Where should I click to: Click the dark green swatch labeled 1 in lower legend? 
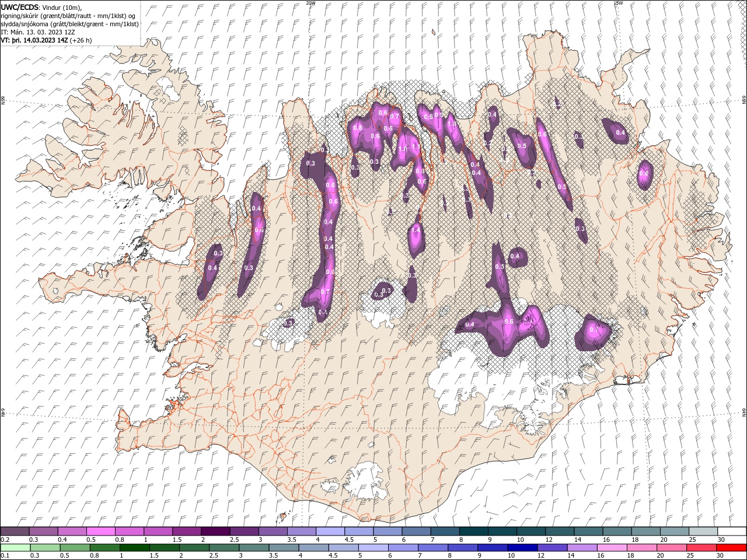134,548
